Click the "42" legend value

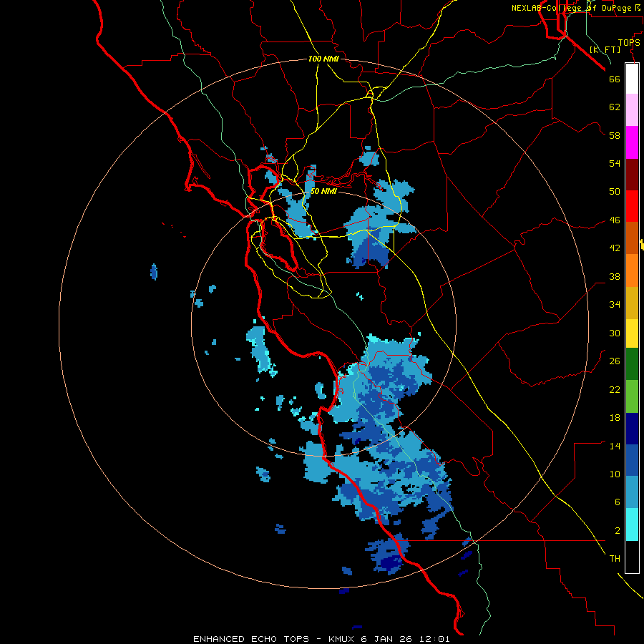615,248
